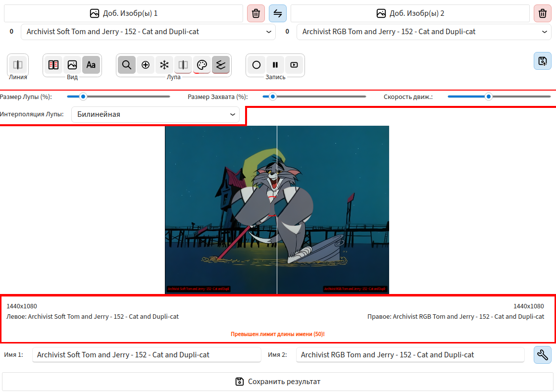Click the Доб. Изобр(ы) 1 button

coord(123,13)
